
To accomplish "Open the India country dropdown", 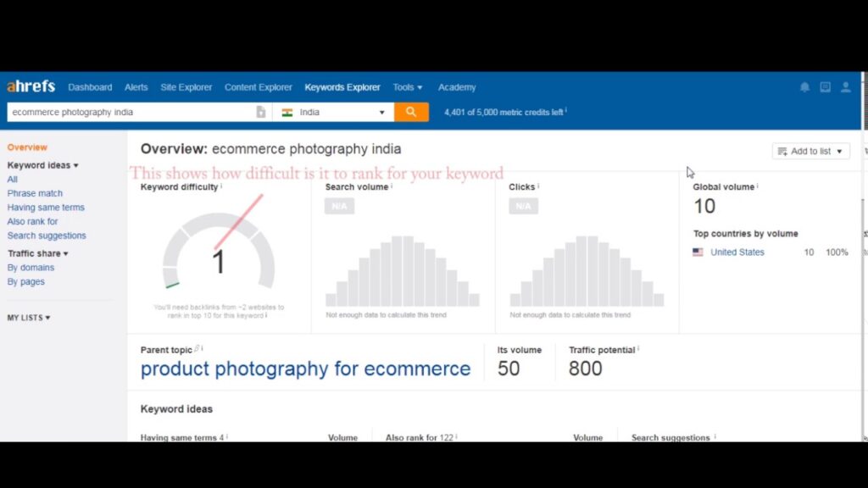I will coord(333,112).
